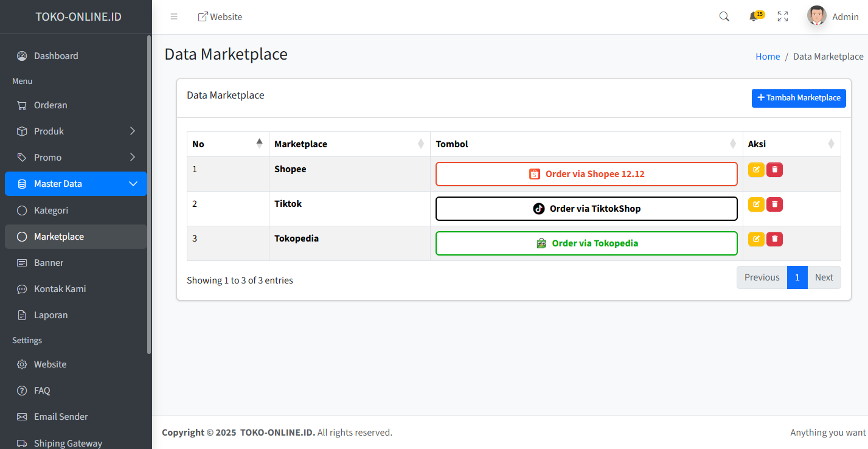Click the Banner sidebar icon
Viewport: 868px width, 449px height.
[x=22, y=263]
